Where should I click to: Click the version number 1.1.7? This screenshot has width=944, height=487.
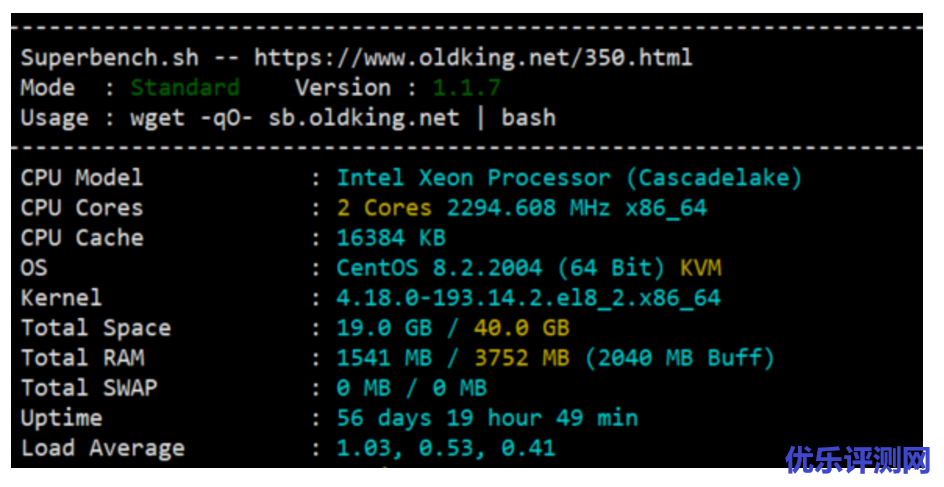[466, 88]
